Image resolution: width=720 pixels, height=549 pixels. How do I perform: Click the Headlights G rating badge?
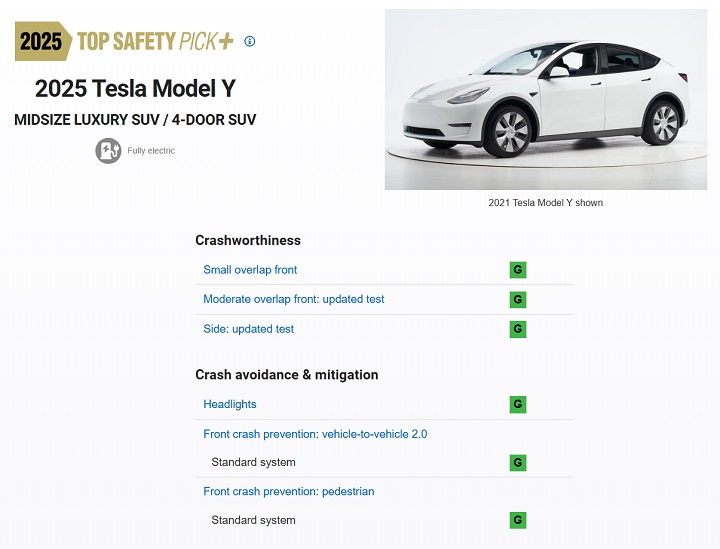coord(518,404)
